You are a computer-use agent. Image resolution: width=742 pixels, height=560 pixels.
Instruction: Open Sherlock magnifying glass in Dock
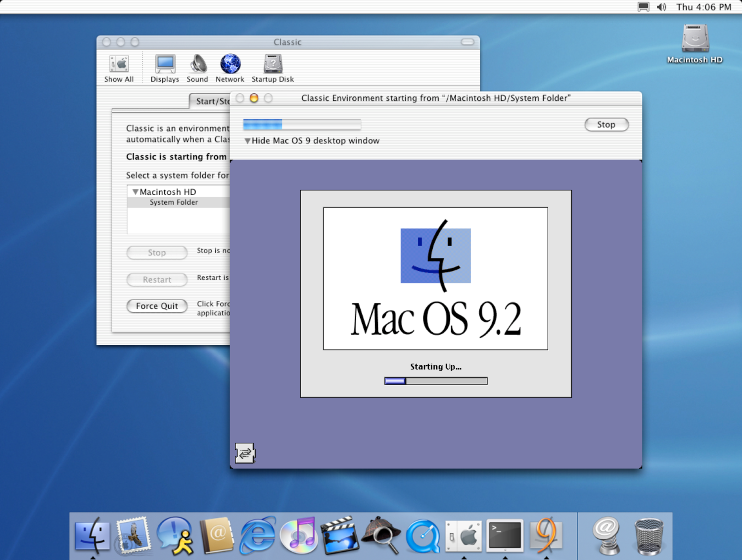381,536
